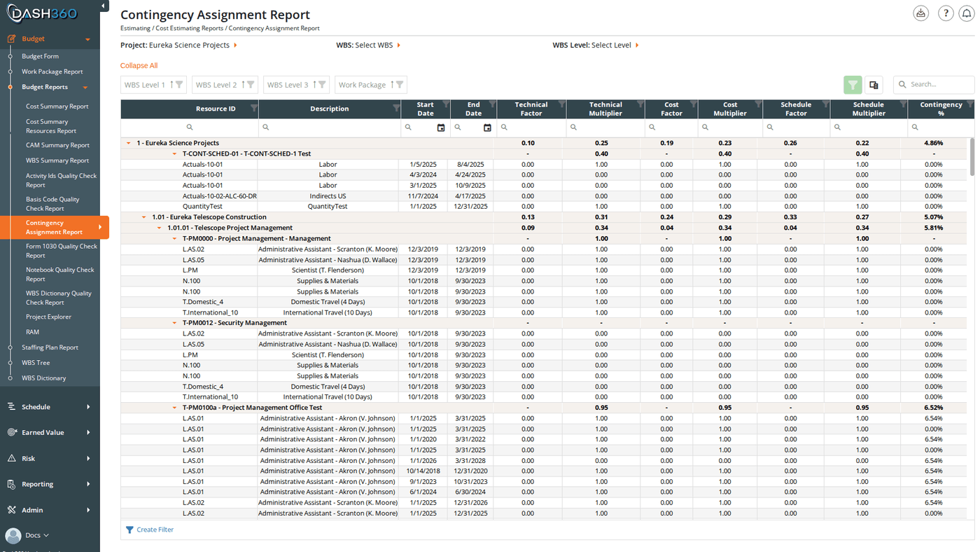
Task: Open Cost Summary Report
Action: pos(57,106)
